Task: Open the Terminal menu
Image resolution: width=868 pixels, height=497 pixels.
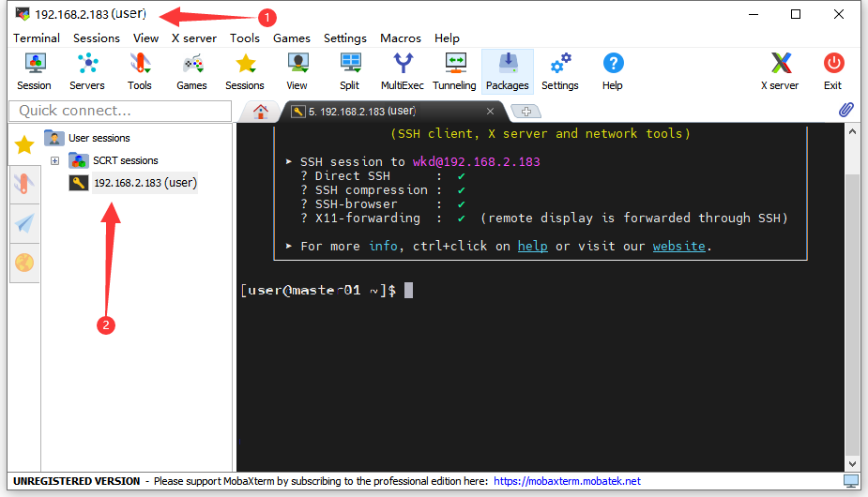Action: (x=37, y=38)
